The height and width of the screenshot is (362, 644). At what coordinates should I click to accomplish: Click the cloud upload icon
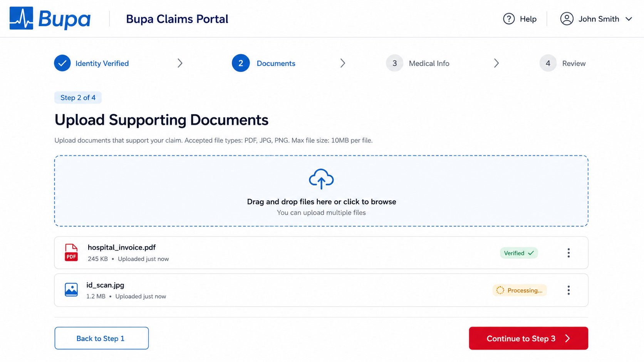(321, 179)
